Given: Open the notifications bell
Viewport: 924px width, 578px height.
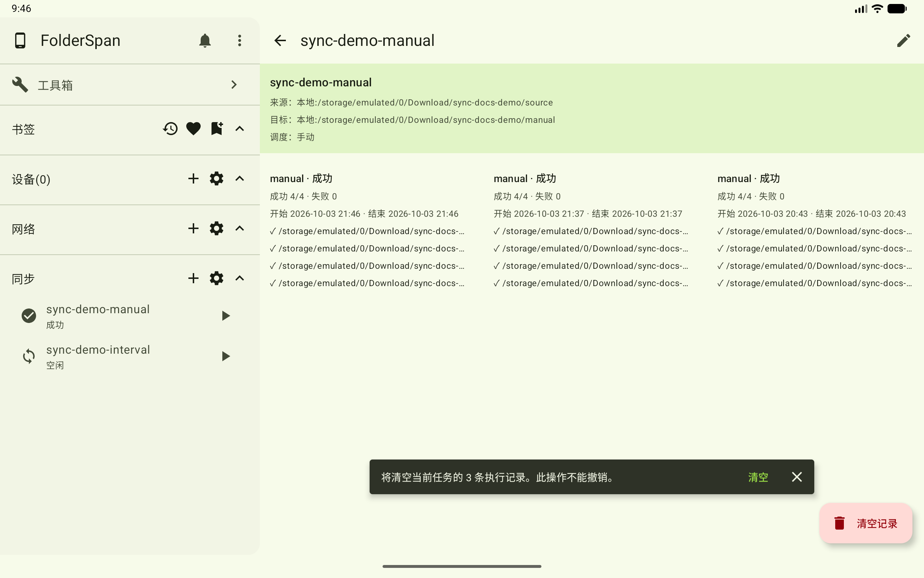Looking at the screenshot, I should pos(205,40).
